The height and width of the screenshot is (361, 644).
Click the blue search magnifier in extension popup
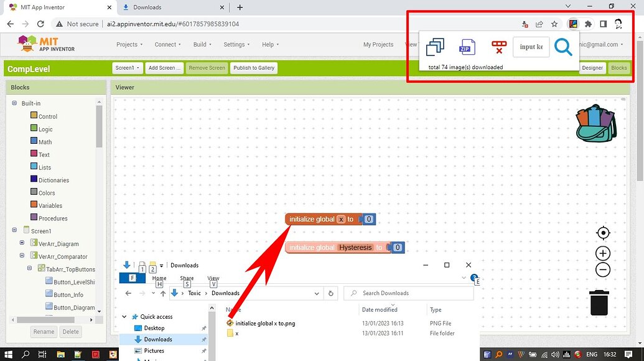[x=564, y=47]
